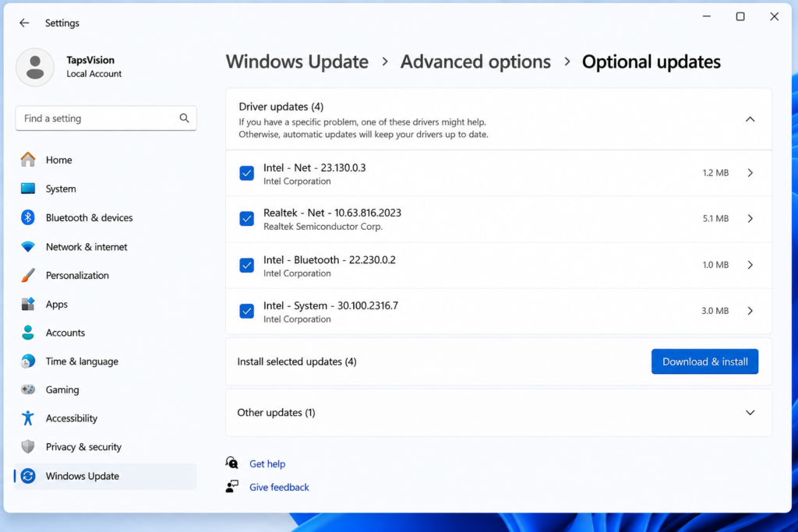The width and height of the screenshot is (798, 532).
Task: Click the Privacy shield icon
Action: point(28,446)
